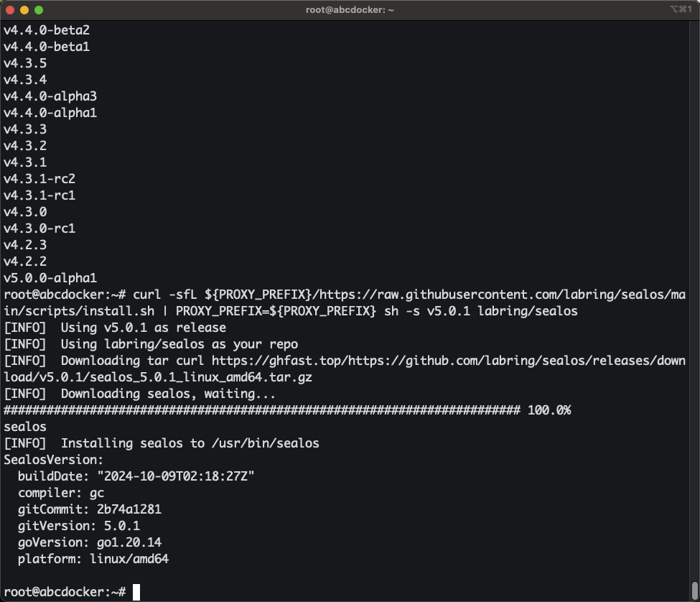Click the 'compiler: gc' line
The image size is (700, 602).
pyautogui.click(x=61, y=493)
